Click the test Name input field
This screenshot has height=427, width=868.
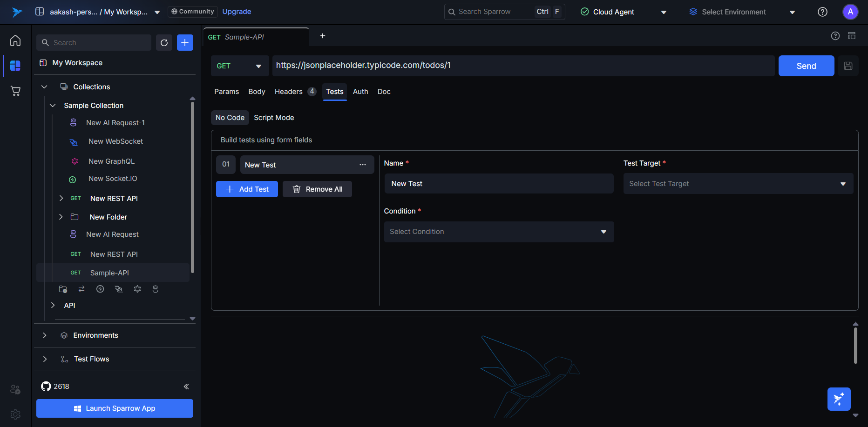499,184
